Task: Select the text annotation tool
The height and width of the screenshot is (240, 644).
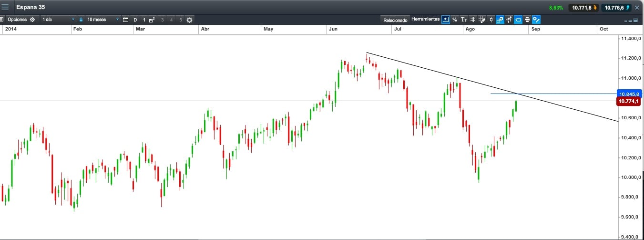Action: pos(464,20)
